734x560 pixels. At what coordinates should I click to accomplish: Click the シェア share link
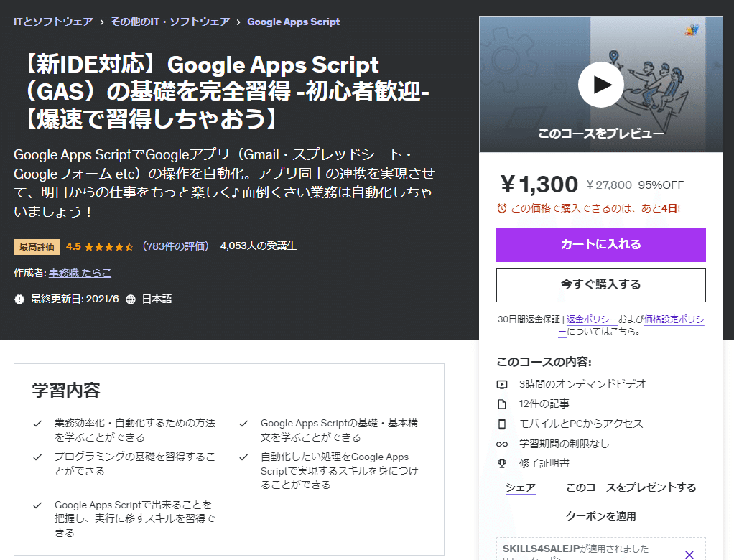tap(521, 487)
